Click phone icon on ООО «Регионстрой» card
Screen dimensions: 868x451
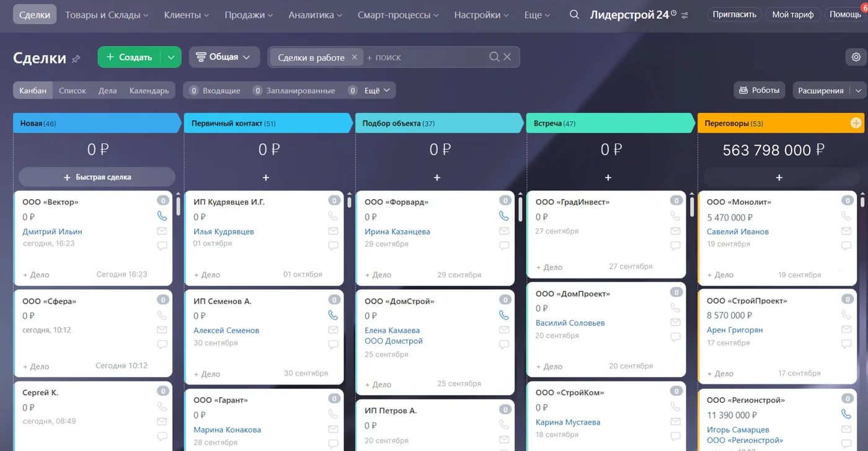click(x=846, y=414)
